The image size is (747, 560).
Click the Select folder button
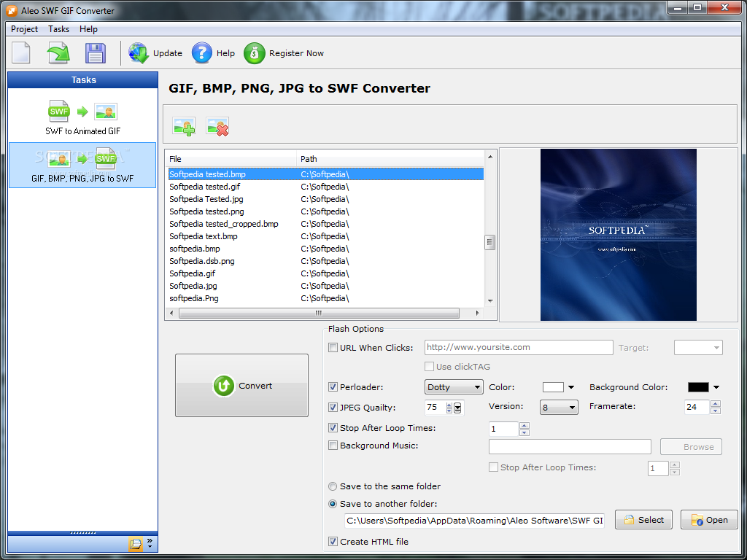click(643, 519)
